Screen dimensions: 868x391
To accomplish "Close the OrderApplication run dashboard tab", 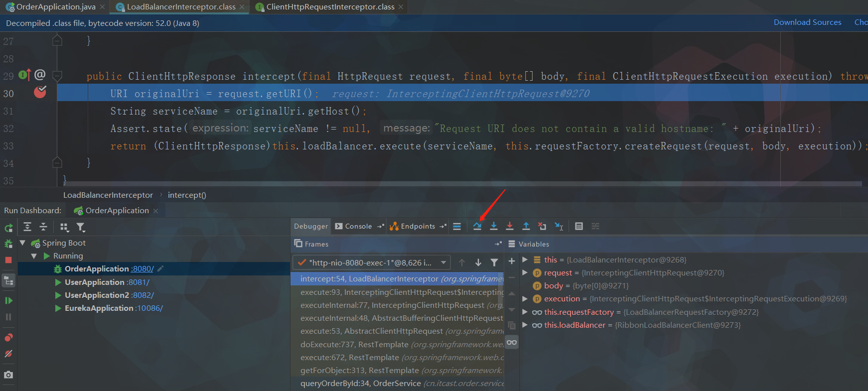I will pyautogui.click(x=155, y=211).
